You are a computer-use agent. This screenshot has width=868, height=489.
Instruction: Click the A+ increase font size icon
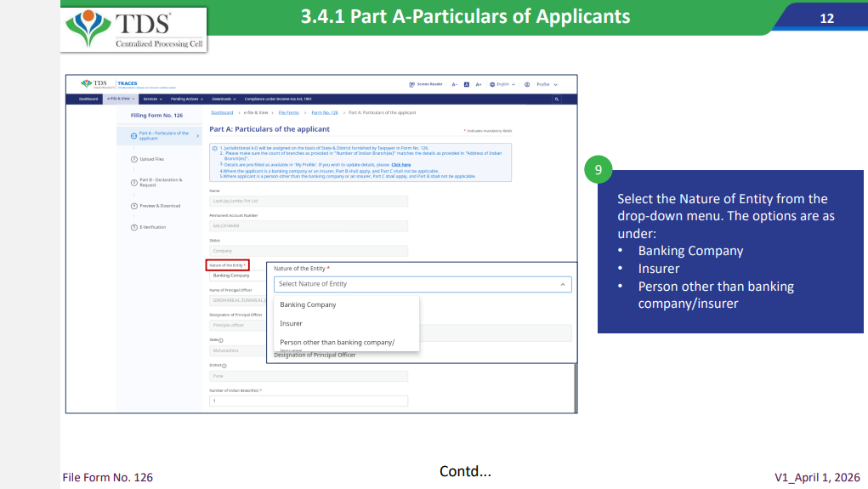pos(479,84)
